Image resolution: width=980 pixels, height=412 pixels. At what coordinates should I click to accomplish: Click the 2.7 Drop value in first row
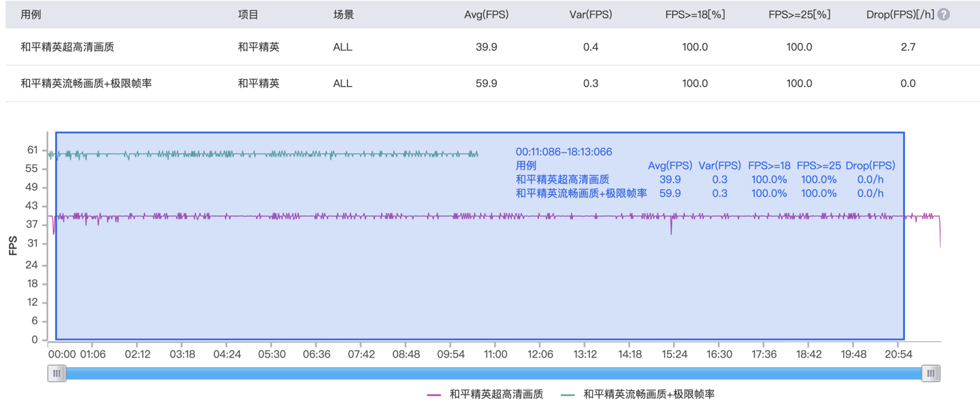pyautogui.click(x=908, y=47)
